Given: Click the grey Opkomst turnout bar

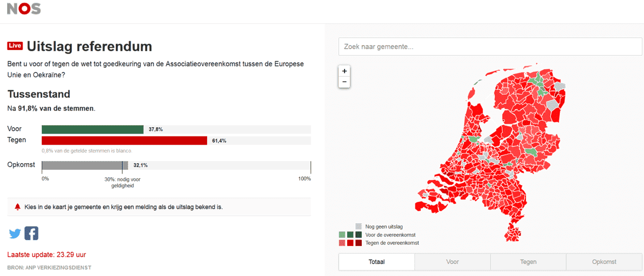Looking at the screenshot, I should [84, 165].
